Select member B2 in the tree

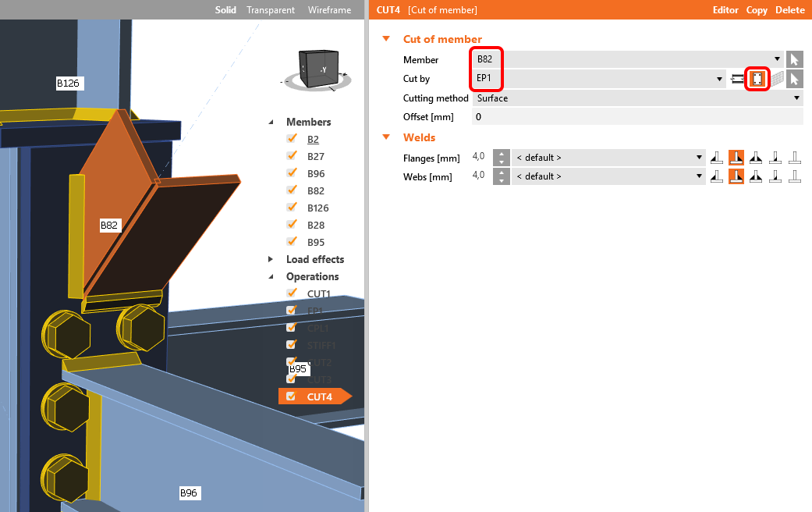click(313, 140)
